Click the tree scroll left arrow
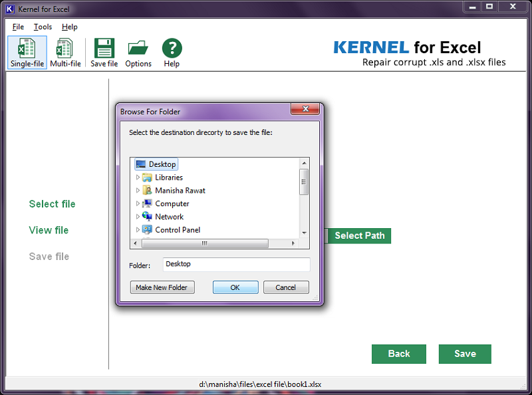 136,243
